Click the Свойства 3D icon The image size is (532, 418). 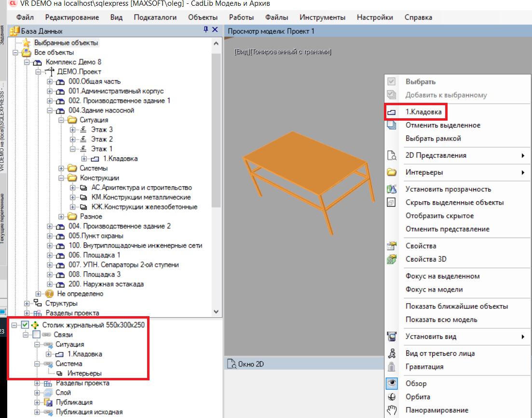pyautogui.click(x=392, y=259)
